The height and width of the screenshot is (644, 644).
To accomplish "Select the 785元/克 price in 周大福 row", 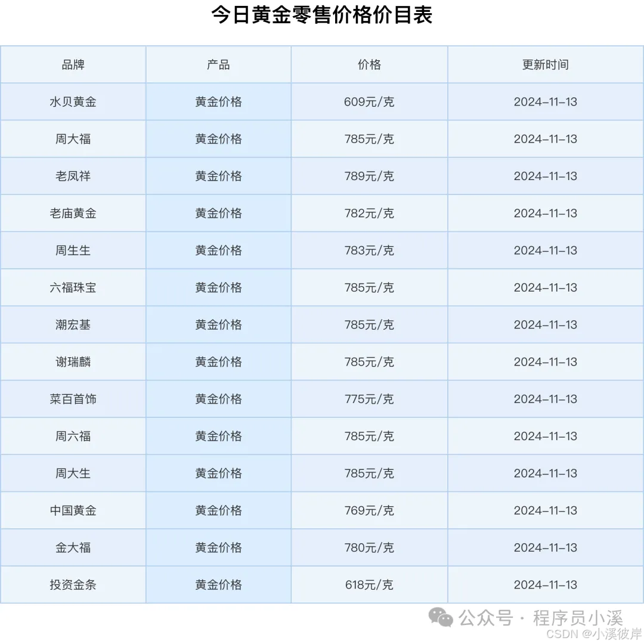I will point(369,139).
